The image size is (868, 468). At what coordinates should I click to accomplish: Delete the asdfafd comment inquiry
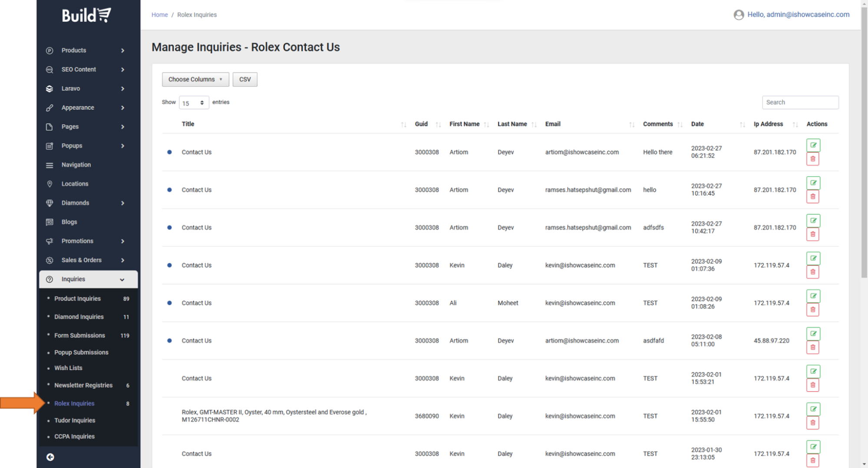(x=812, y=348)
